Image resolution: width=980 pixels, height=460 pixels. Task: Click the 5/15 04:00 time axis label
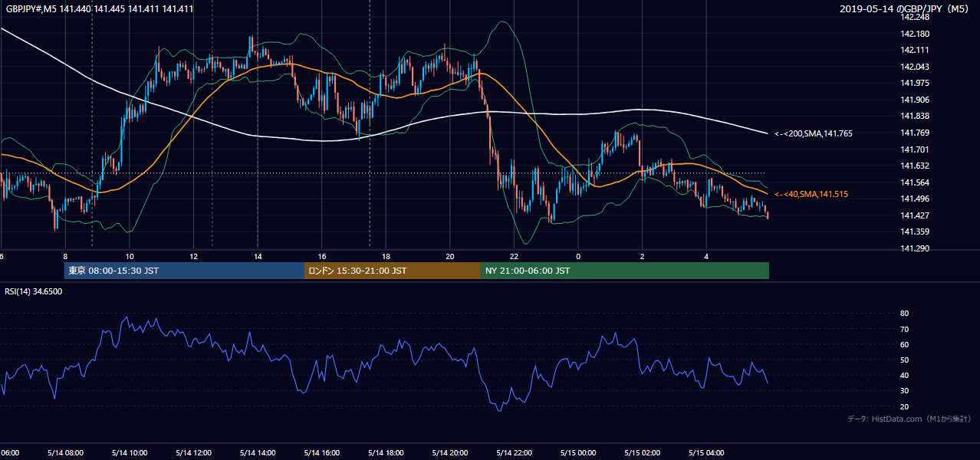(x=707, y=452)
